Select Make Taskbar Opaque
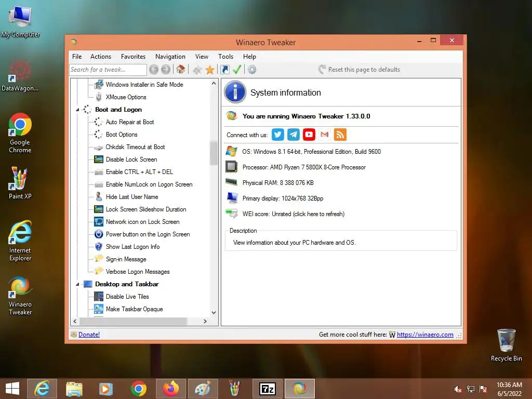Image resolution: width=532 pixels, height=399 pixels. click(134, 309)
